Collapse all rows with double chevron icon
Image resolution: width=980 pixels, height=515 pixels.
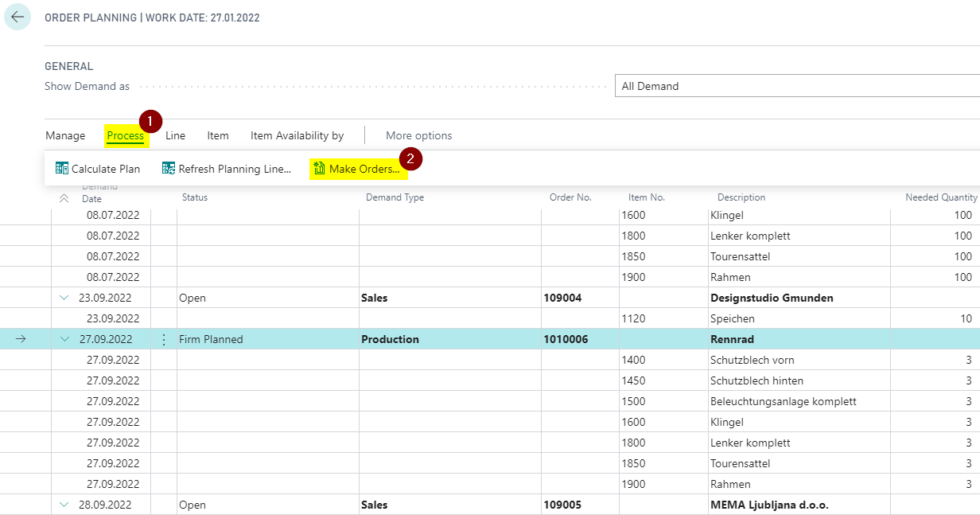(x=64, y=198)
